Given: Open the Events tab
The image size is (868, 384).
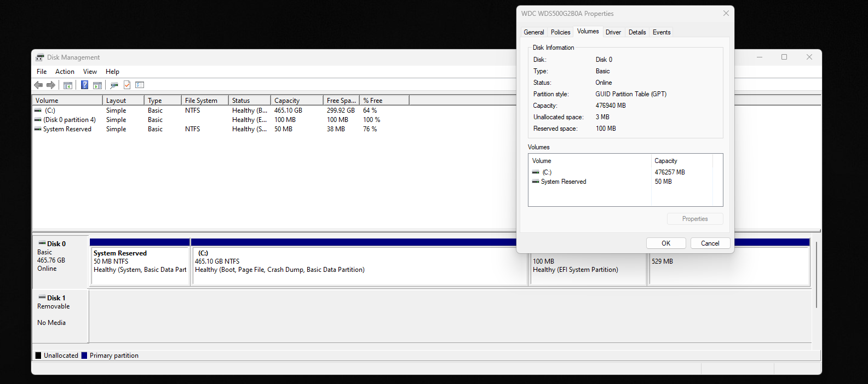Looking at the screenshot, I should pyautogui.click(x=662, y=32).
